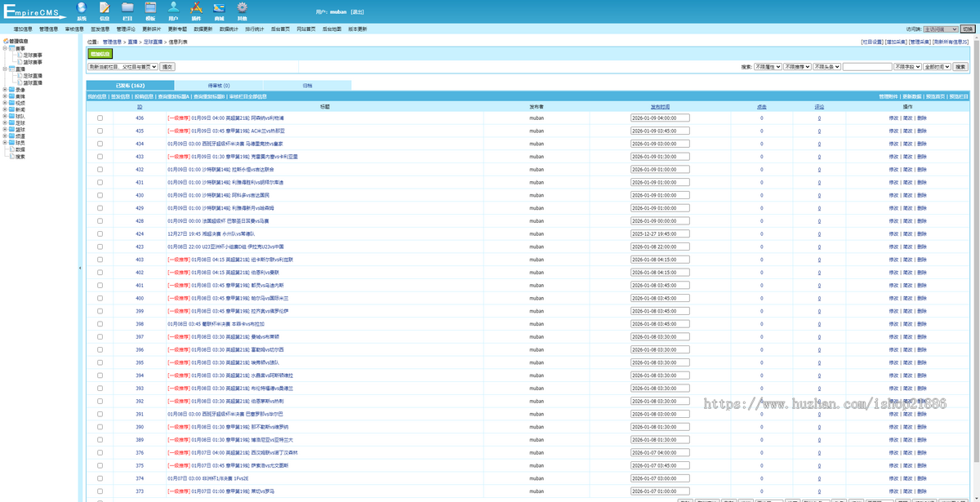Click the search keyword text field
This screenshot has height=502, width=980.
coord(867,67)
